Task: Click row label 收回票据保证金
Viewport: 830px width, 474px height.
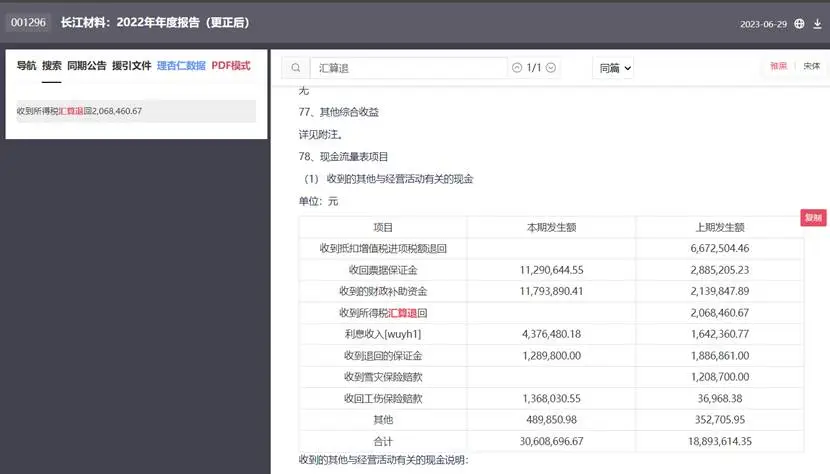Action: 383,270
